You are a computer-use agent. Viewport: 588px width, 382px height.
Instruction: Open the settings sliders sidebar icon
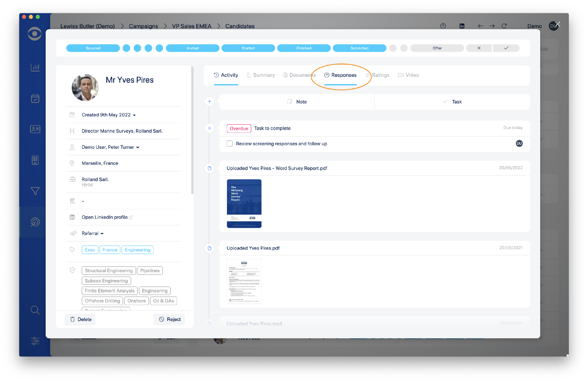pyautogui.click(x=35, y=341)
